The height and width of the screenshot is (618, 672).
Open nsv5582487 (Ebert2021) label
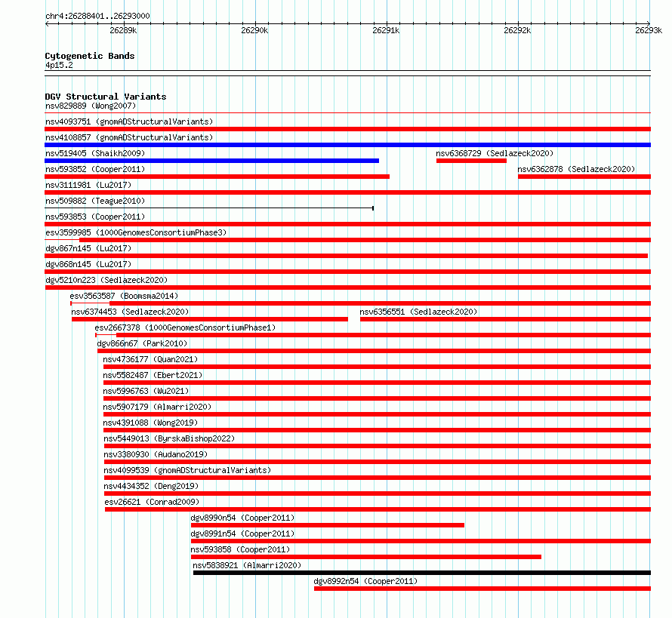point(153,375)
